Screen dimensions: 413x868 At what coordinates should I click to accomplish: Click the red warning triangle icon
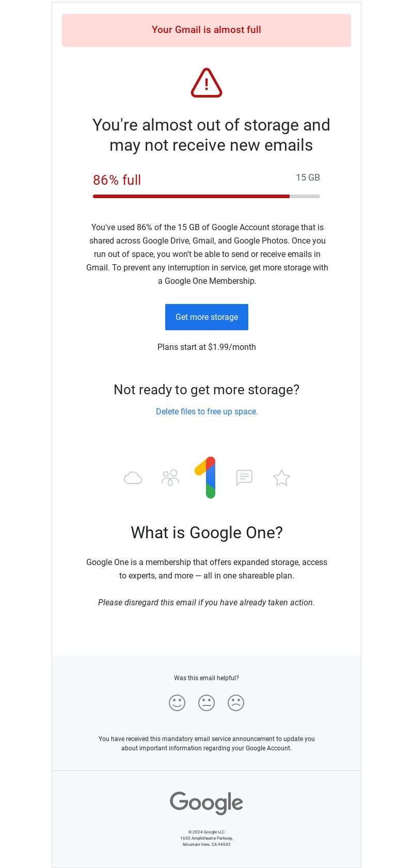click(x=206, y=83)
